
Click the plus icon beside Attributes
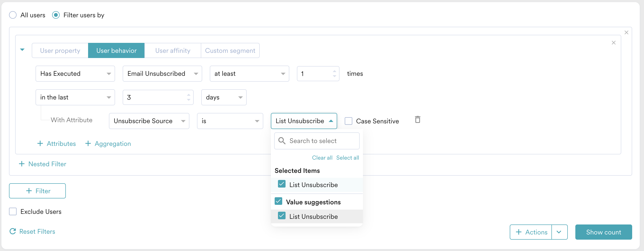40,143
